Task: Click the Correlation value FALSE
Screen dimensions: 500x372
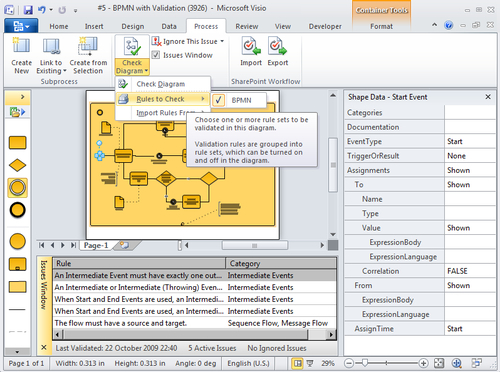Action: tap(470, 271)
